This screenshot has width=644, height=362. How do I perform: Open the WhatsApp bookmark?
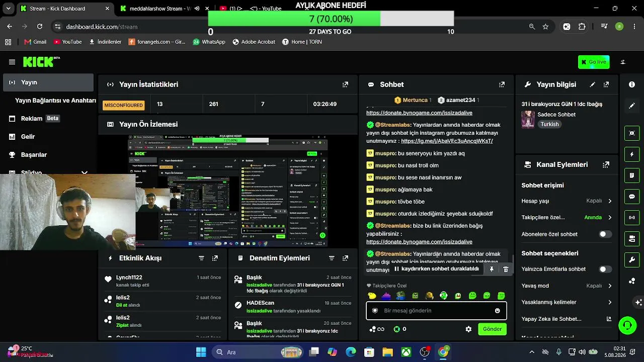209,42
